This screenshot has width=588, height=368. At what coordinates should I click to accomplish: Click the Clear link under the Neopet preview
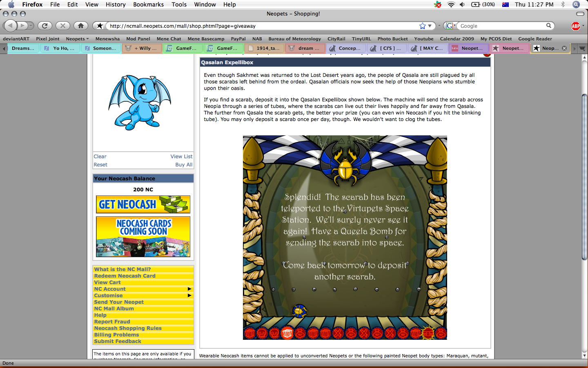click(100, 157)
